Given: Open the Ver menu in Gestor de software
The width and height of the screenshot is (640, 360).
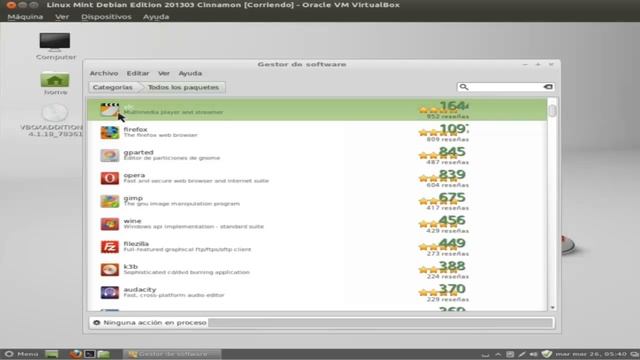Looking at the screenshot, I should [x=164, y=73].
